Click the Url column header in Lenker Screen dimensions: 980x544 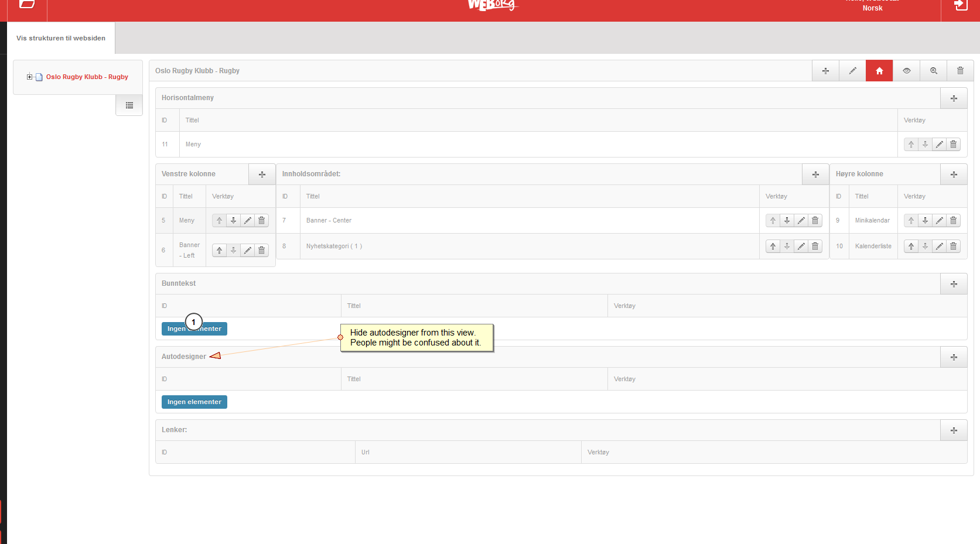(366, 452)
